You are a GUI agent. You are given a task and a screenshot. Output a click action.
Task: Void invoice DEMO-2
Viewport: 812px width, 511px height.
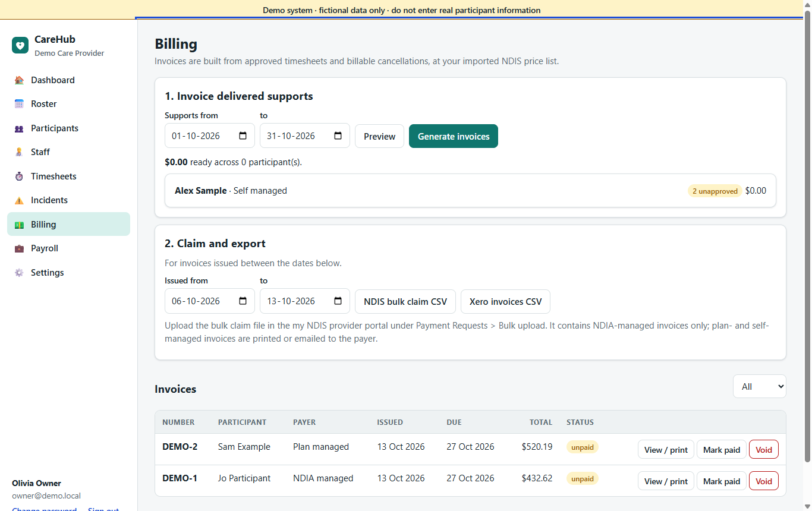[x=764, y=449]
